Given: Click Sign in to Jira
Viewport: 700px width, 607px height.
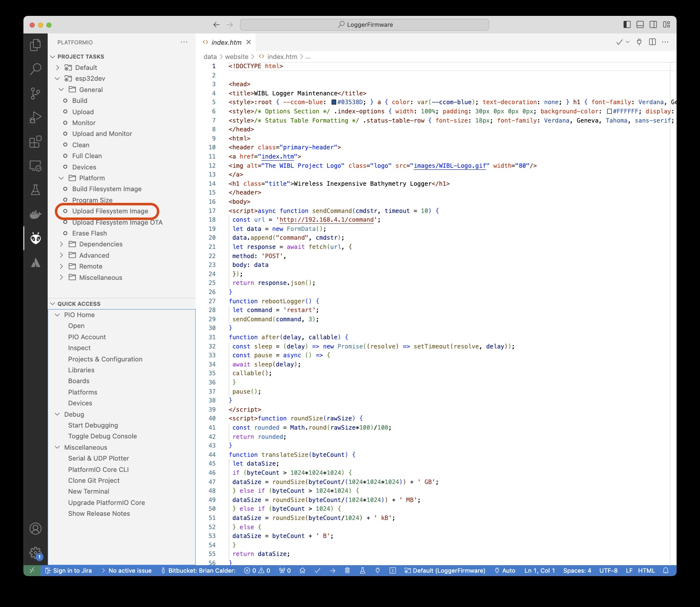Looking at the screenshot, I should coord(68,571).
